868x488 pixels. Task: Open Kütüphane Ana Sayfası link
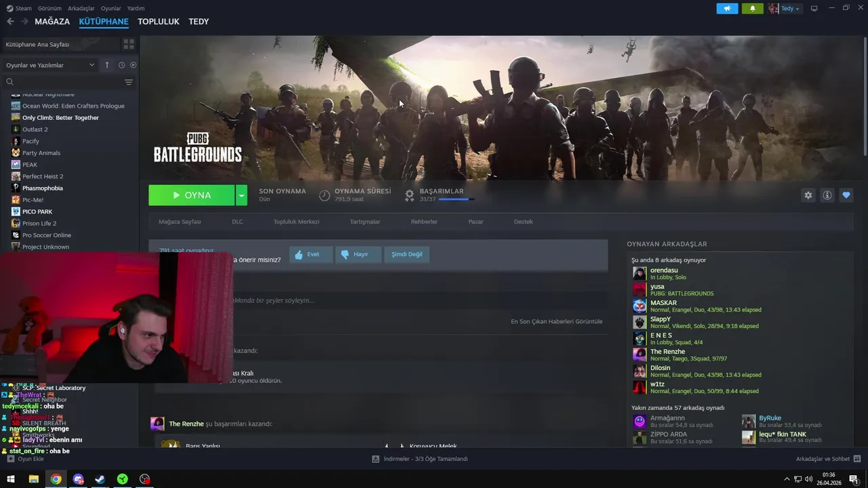[x=37, y=44]
